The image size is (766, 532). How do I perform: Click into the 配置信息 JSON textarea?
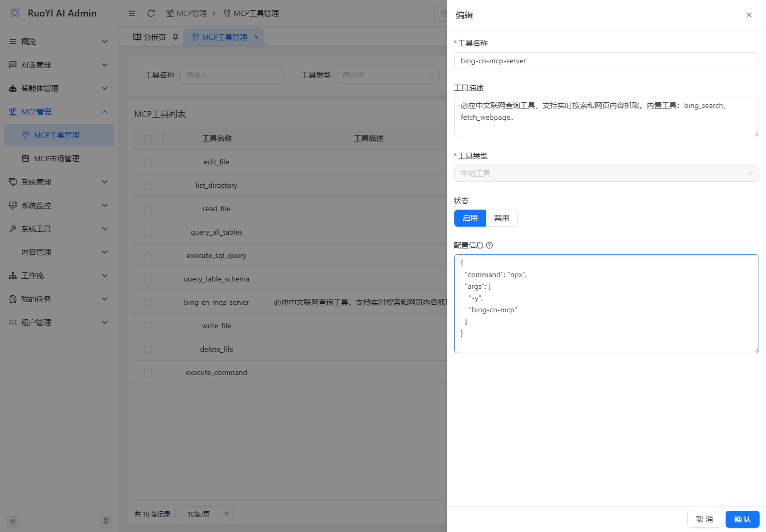(606, 304)
